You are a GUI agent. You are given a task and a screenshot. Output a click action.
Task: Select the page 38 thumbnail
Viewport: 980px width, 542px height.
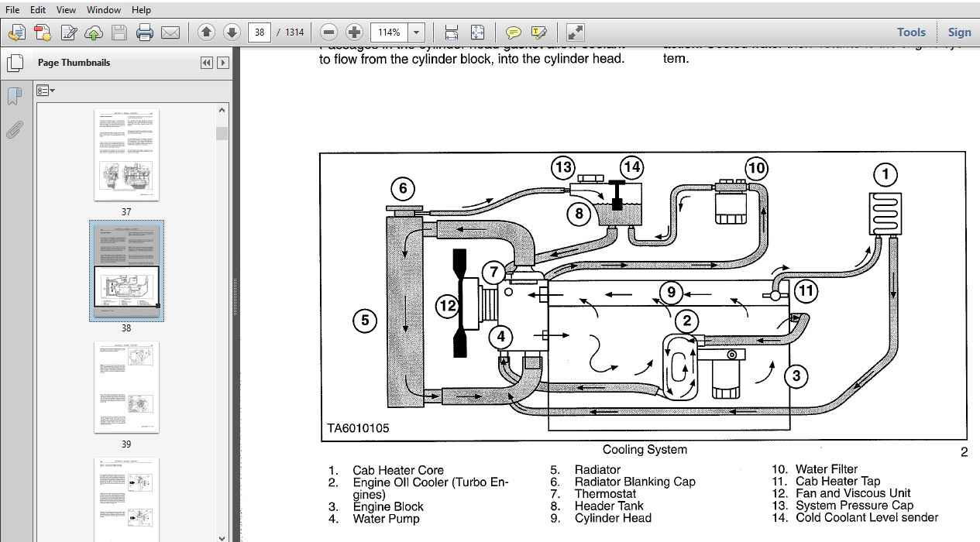point(126,271)
